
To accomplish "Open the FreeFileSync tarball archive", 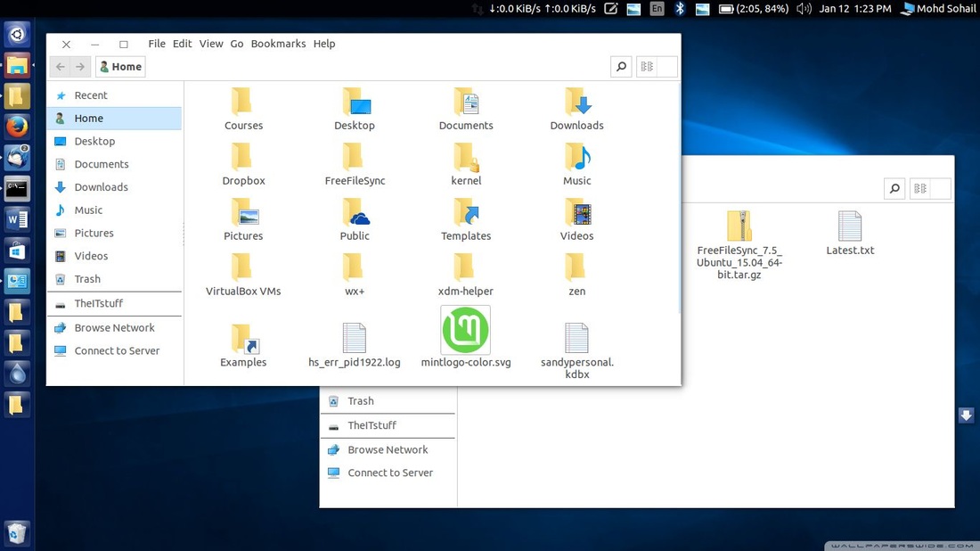I will click(738, 226).
